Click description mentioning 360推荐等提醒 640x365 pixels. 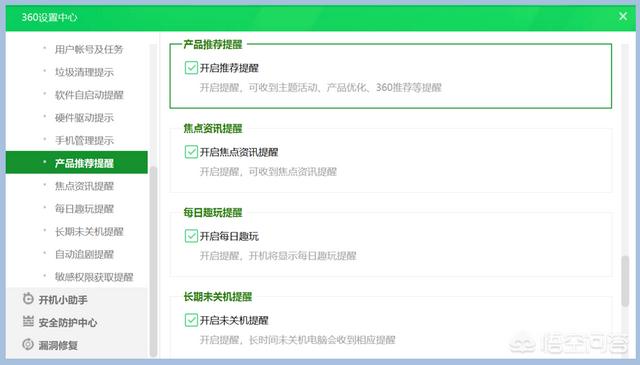320,87
